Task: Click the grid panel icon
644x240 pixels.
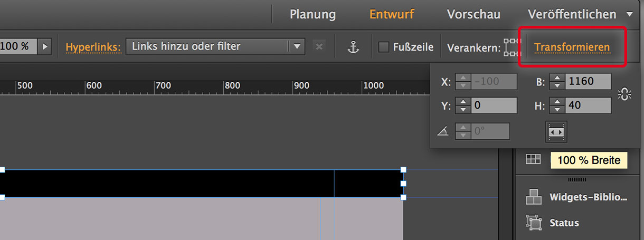Action: (533, 159)
